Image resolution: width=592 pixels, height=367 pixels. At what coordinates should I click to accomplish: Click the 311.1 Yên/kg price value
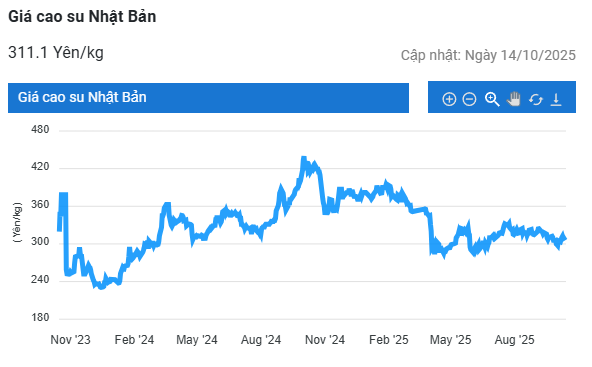(x=56, y=52)
